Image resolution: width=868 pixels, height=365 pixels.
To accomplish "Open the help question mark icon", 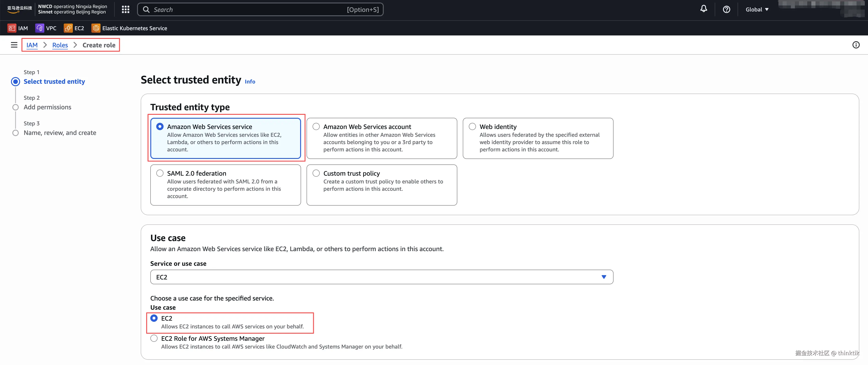I will [x=726, y=9].
